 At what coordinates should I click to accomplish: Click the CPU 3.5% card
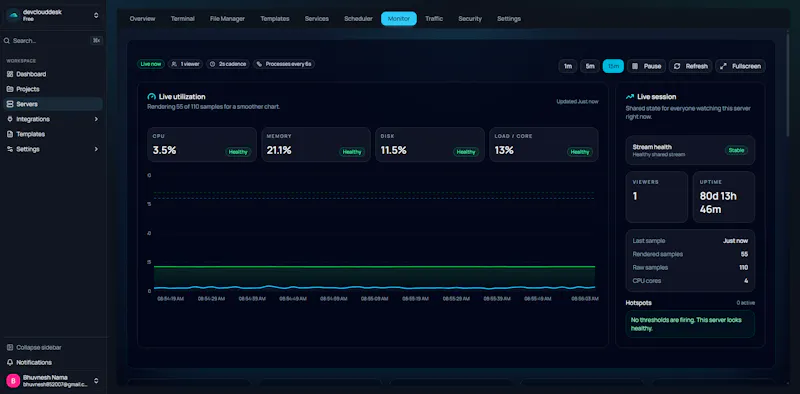[x=202, y=145]
